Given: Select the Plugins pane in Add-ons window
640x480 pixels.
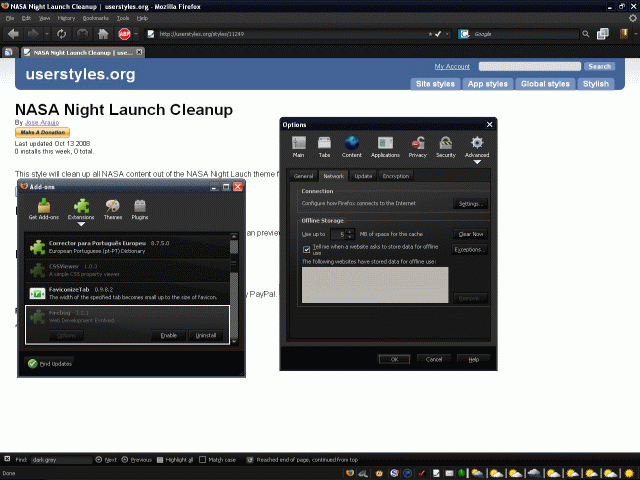Looking at the screenshot, I should tap(140, 209).
